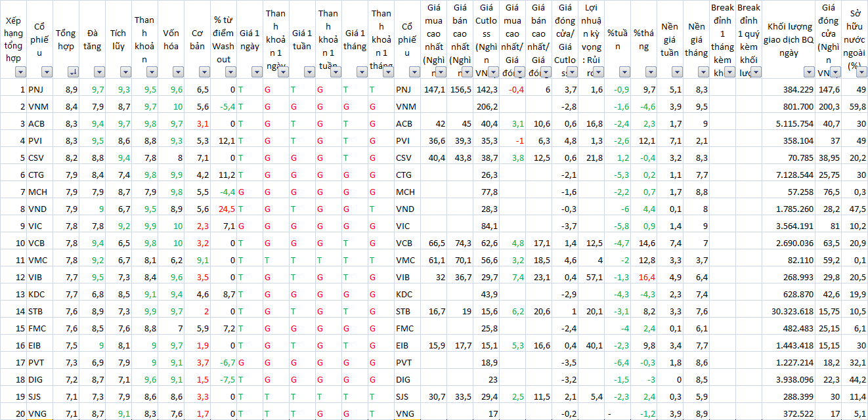868x420 pixels.
Task: Open the Break đỉnh 1 tháng filter
Action: coord(729,72)
